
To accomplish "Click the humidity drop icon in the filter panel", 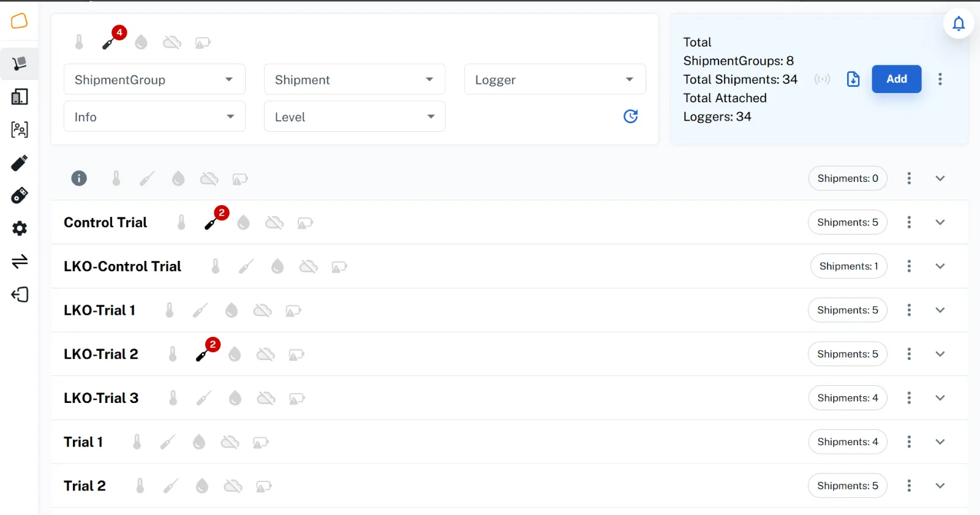I will pyautogui.click(x=141, y=42).
